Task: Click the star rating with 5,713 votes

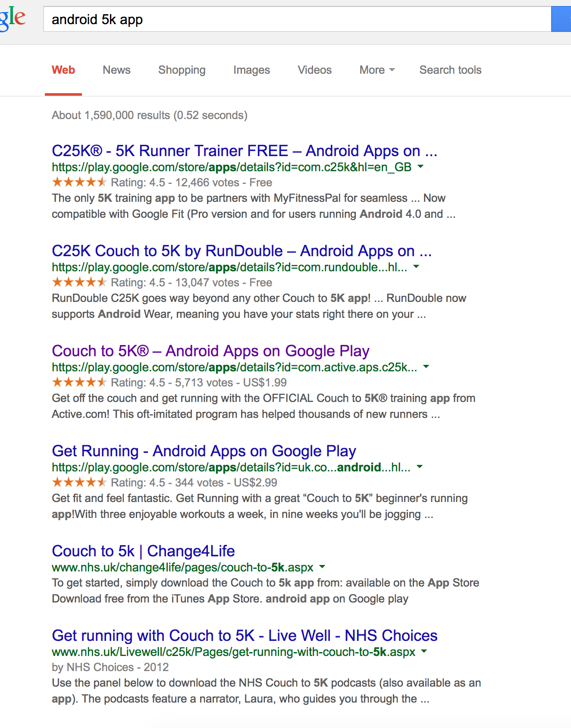Action: coord(79,382)
